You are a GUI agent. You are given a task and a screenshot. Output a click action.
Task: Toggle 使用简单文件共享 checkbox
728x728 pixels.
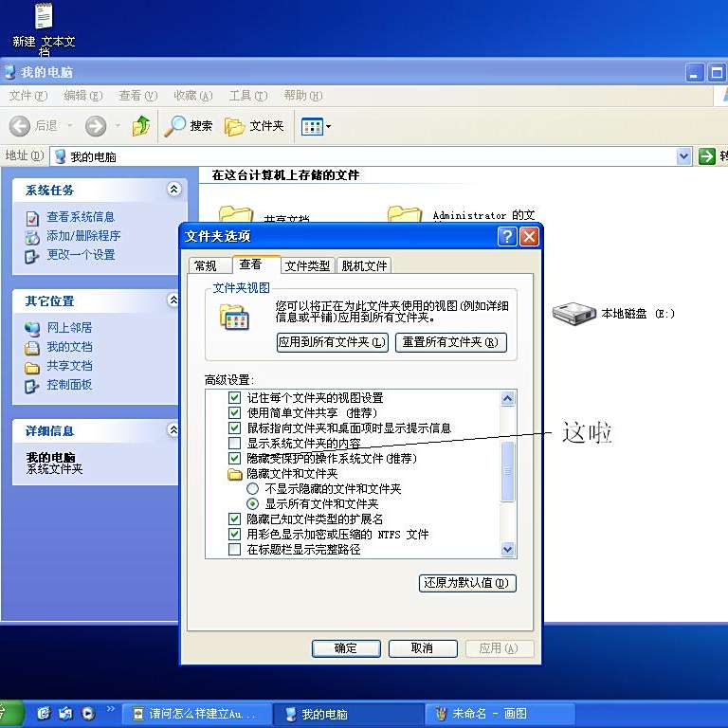(234, 412)
